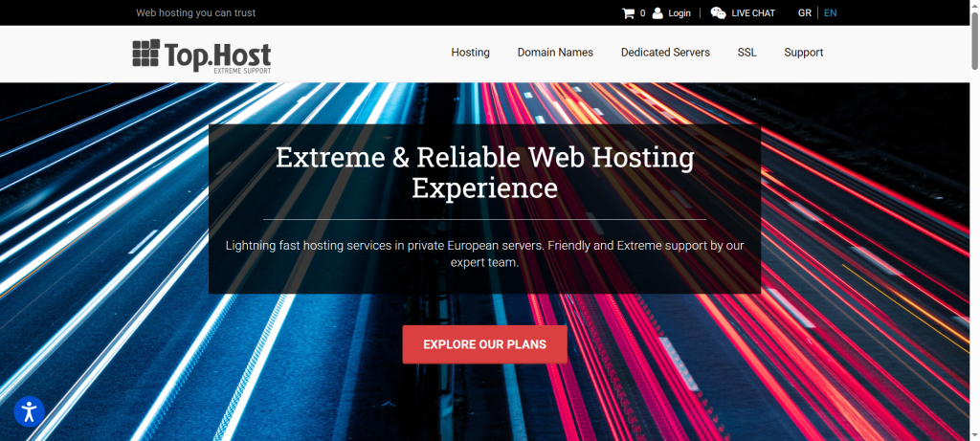Click the scrollbar's up arrow
The image size is (980, 441).
click(973, 5)
